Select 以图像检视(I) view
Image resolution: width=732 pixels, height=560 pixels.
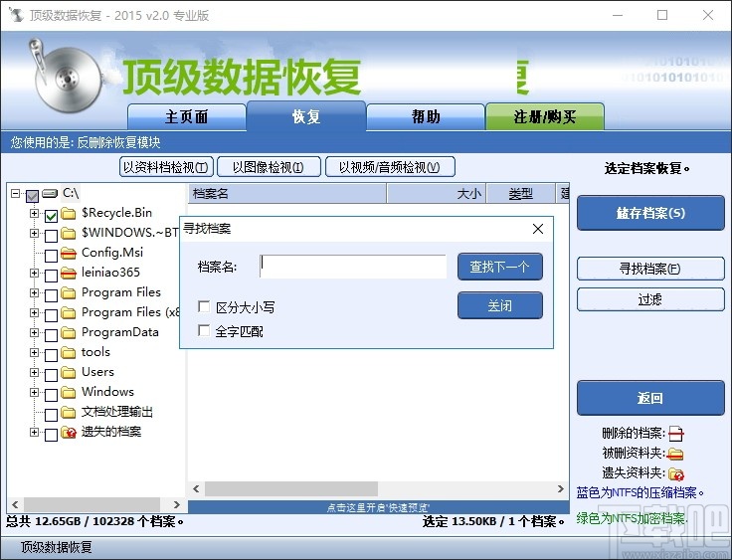pyautogui.click(x=269, y=167)
